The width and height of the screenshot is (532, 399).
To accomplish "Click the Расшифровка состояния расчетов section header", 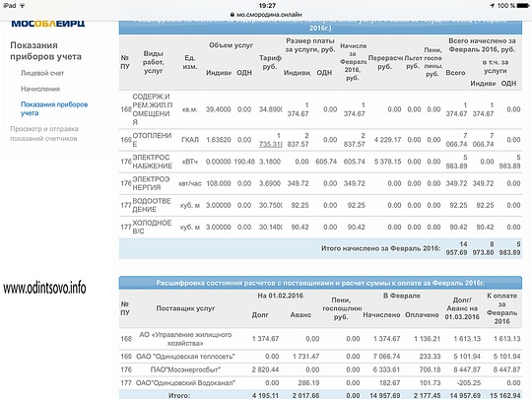I will tap(320, 283).
